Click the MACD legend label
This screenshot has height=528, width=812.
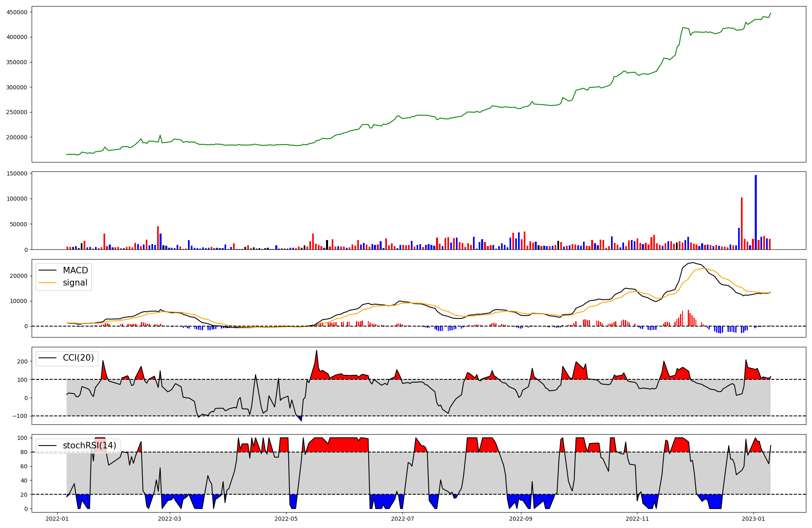[x=75, y=270]
